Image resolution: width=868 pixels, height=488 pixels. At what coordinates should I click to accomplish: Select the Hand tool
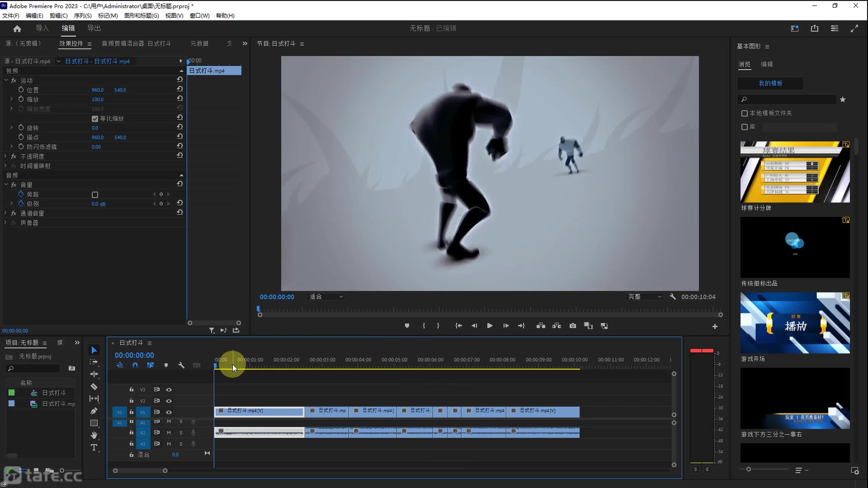(94, 435)
